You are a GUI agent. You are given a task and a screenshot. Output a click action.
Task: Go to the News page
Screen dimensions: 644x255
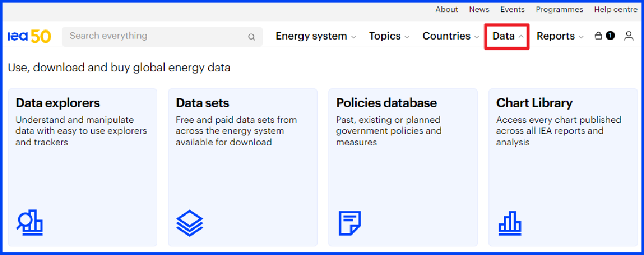[x=479, y=10]
